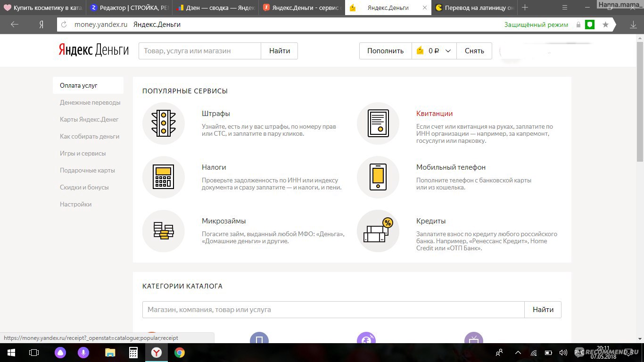The image size is (644, 362).
Task: Click the Найти button in the header
Action: pos(280,51)
